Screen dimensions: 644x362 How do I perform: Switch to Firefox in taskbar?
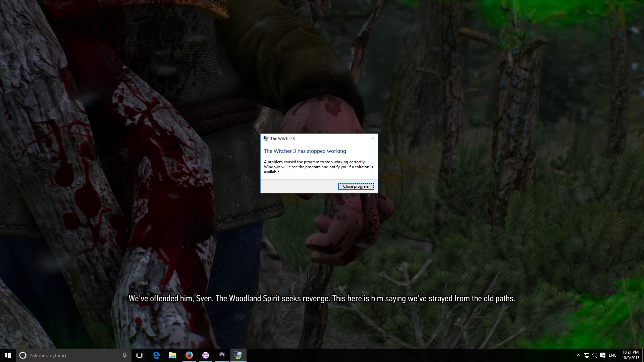pyautogui.click(x=189, y=355)
